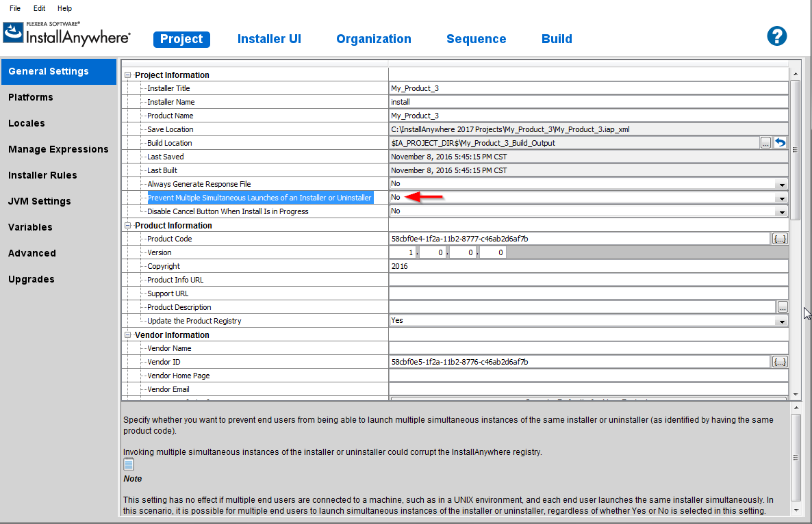This screenshot has height=524, width=812.
Task: Go to the Build tab
Action: click(x=557, y=39)
